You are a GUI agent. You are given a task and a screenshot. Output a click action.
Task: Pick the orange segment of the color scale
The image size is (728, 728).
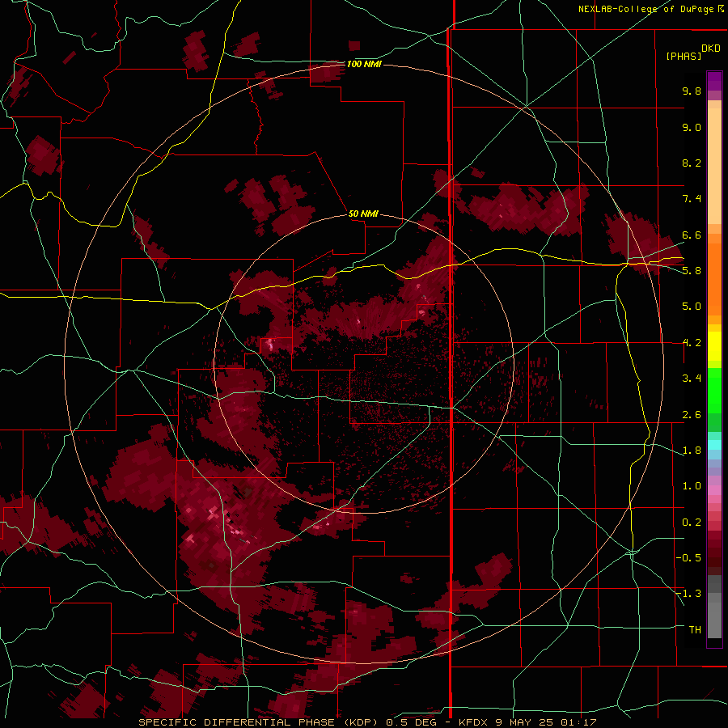pos(714,280)
